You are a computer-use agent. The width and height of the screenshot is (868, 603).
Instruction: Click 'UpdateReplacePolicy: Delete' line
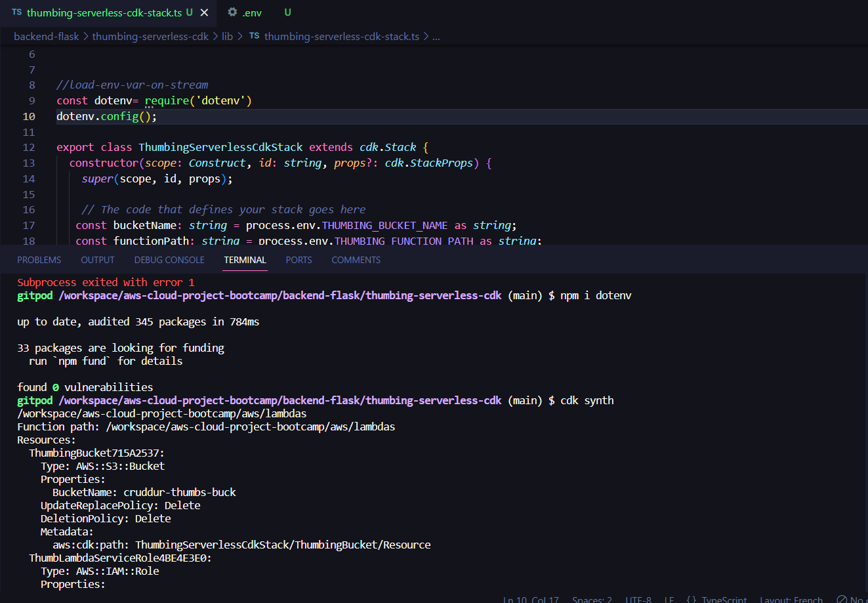pos(121,506)
